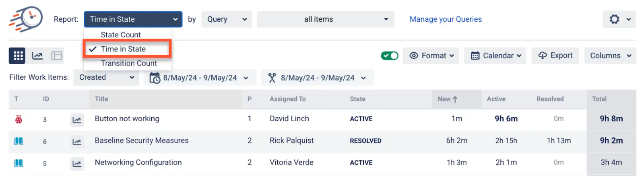Select the table layout view icon
The width and height of the screenshot is (644, 176).
(57, 56)
